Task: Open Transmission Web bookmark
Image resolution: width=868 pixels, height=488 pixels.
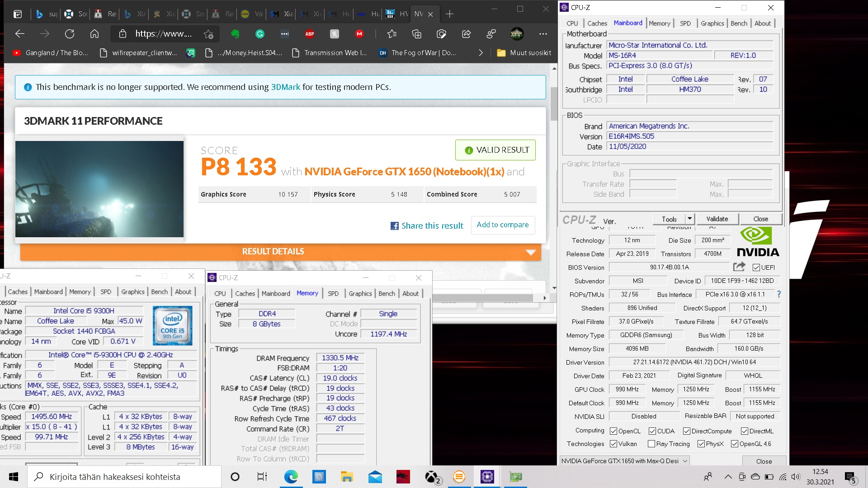Action: click(x=330, y=53)
